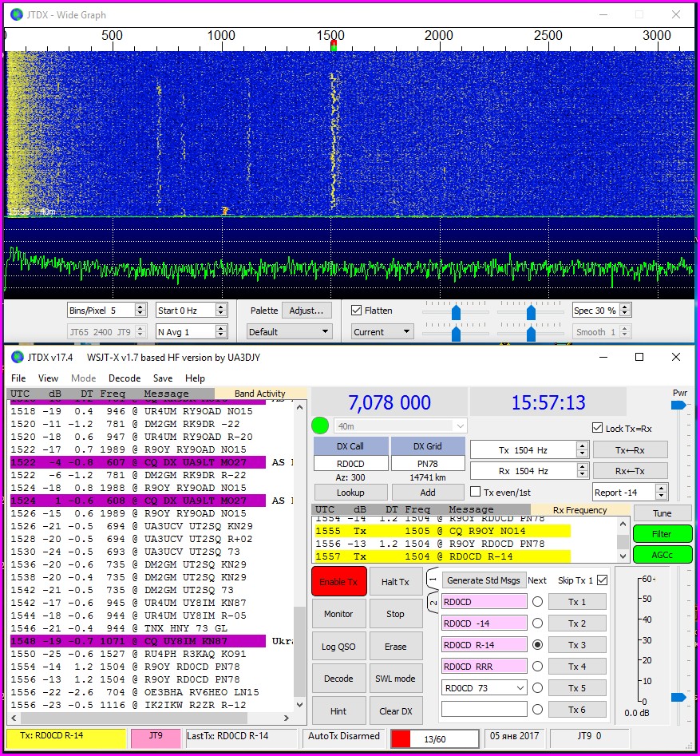
Task: Increase Bins/Pixel with the up arrow
Action: click(140, 307)
